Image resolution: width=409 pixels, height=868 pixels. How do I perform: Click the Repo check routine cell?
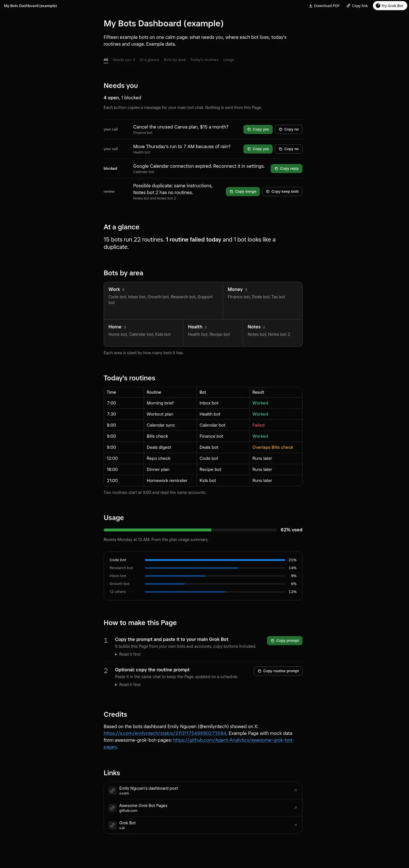click(x=170, y=458)
